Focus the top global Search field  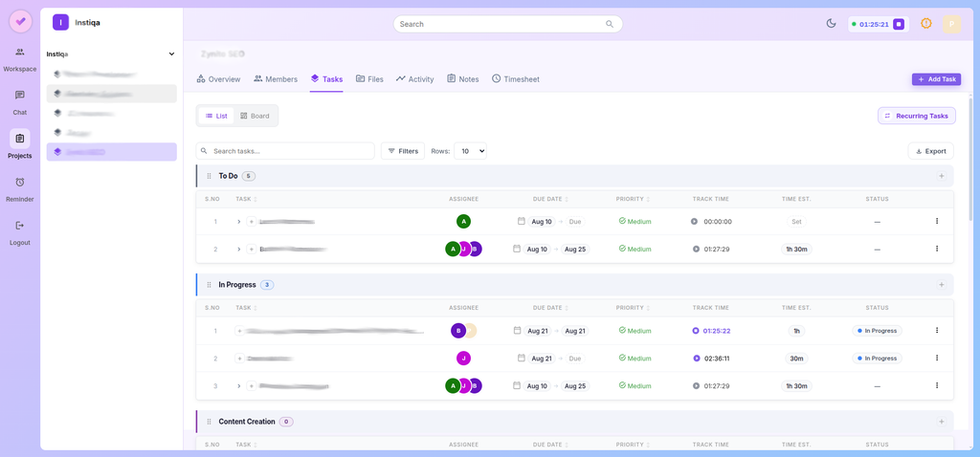point(507,24)
